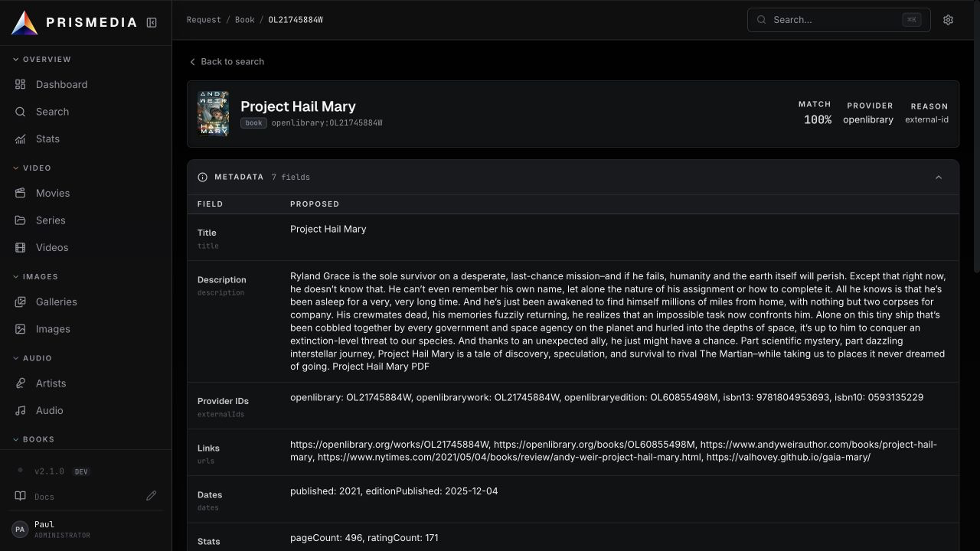The image size is (980, 551).
Task: Go back to search
Action: [x=227, y=61]
